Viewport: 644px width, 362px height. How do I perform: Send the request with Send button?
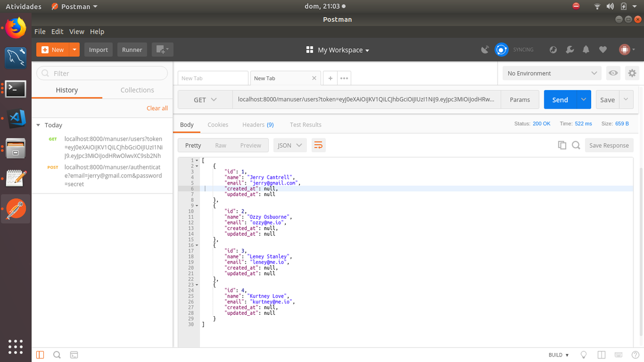(x=560, y=100)
